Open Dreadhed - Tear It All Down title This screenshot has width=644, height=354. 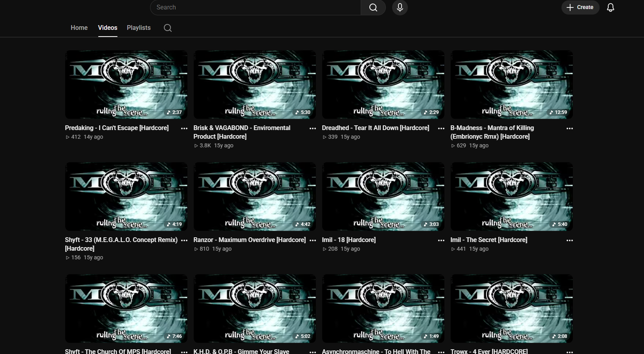(375, 128)
